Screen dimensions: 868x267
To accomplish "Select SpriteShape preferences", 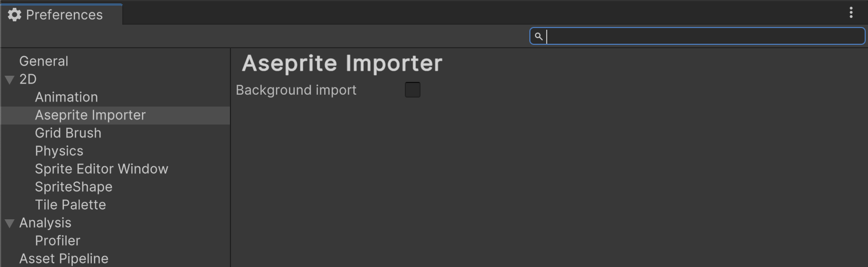I will [x=73, y=187].
